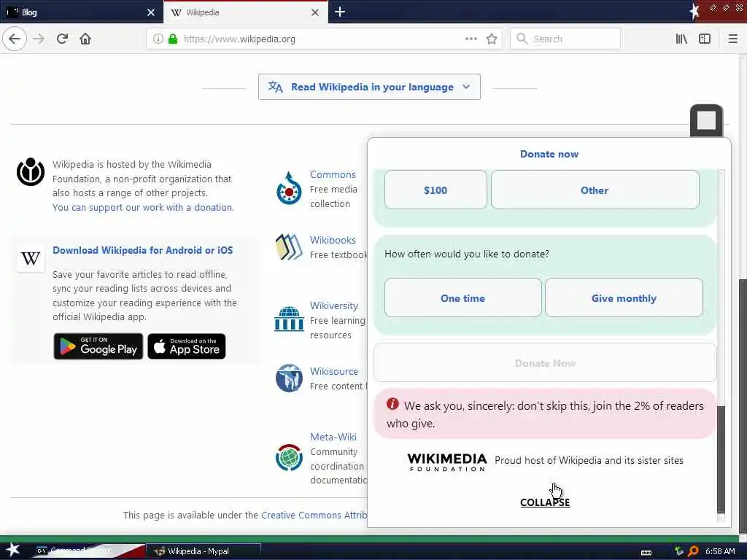Click the Wikimedia Foundation logo icon
Viewport: 747px width, 560px height.
click(31, 172)
